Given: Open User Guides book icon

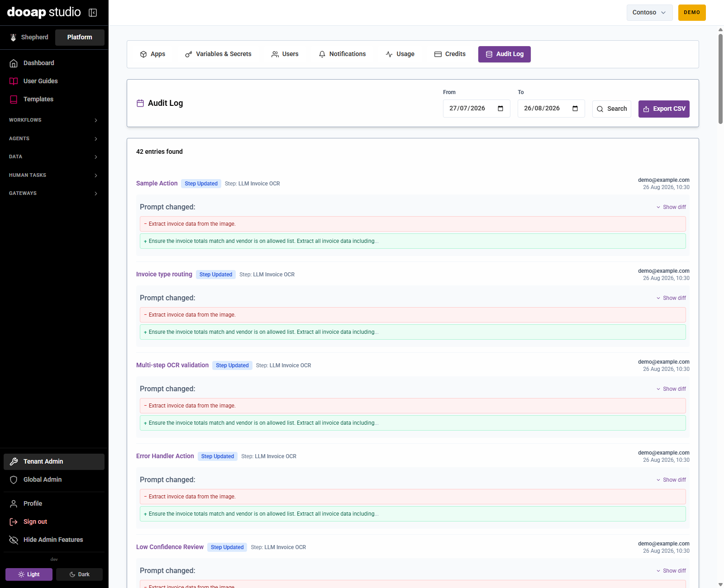Looking at the screenshot, I should pyautogui.click(x=14, y=81).
